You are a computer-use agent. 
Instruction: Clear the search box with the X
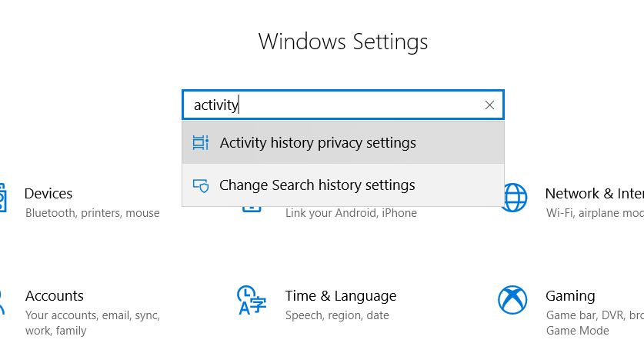click(489, 105)
